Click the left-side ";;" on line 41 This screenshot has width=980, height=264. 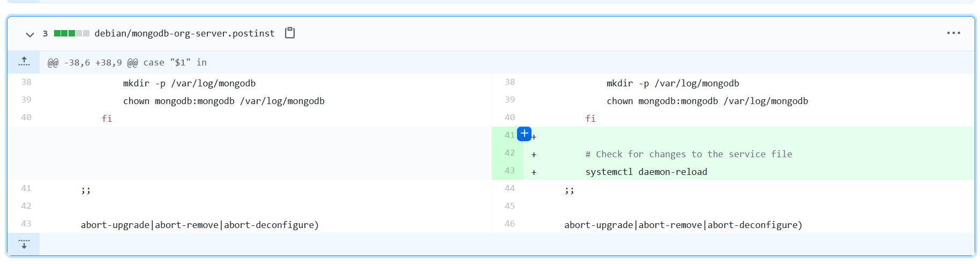coord(86,190)
